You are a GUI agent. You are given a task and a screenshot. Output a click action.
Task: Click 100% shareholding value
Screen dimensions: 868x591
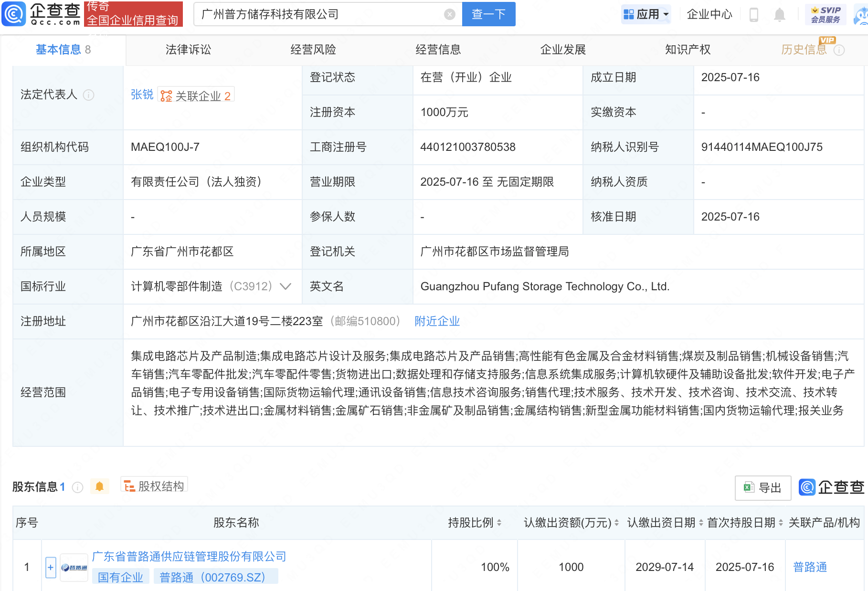[x=495, y=567]
